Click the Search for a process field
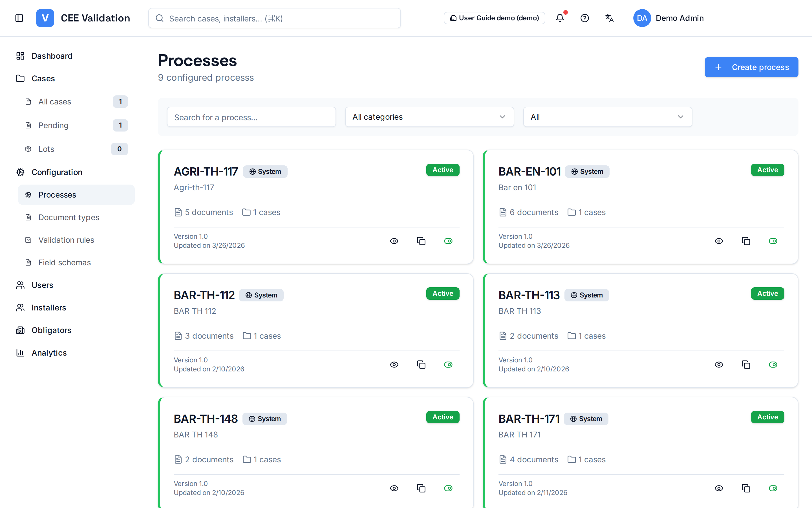812x508 pixels. (x=251, y=117)
